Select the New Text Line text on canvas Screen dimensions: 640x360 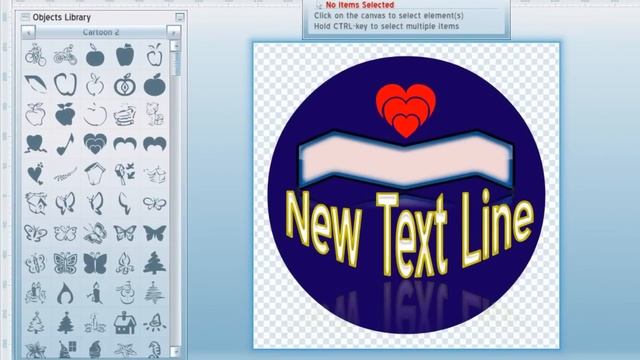[409, 235]
